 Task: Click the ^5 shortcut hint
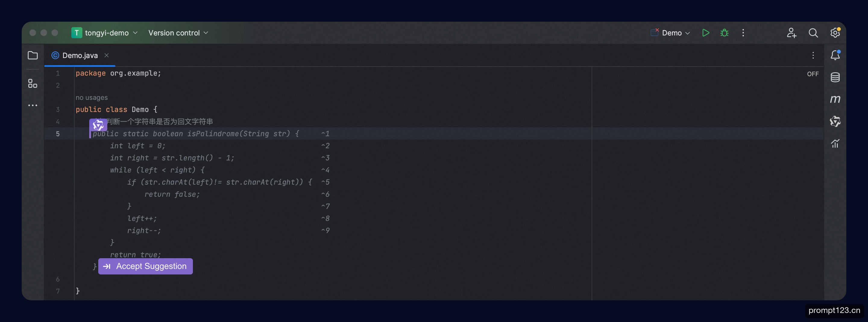pyautogui.click(x=325, y=182)
